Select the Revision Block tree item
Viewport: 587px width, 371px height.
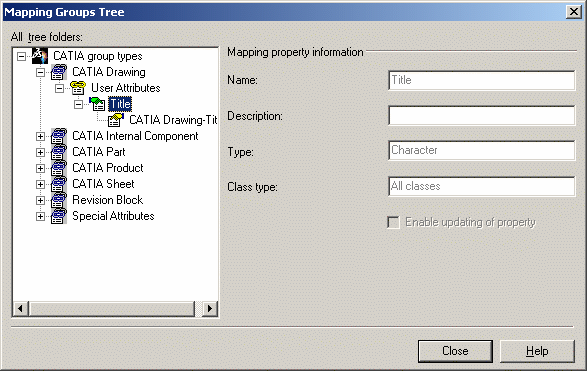[x=107, y=200]
